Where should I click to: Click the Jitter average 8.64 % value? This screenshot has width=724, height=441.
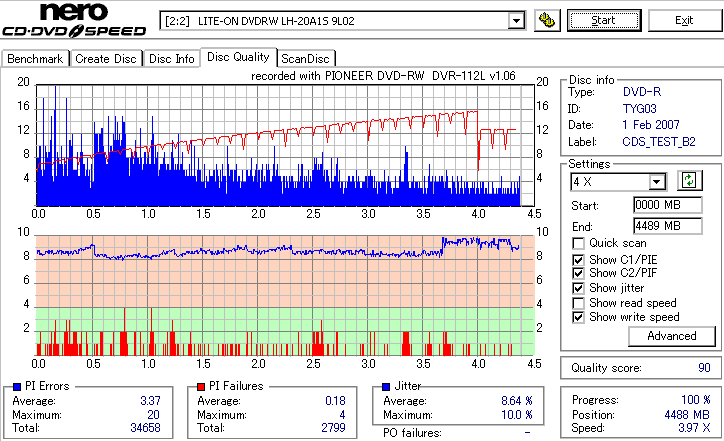click(517, 401)
